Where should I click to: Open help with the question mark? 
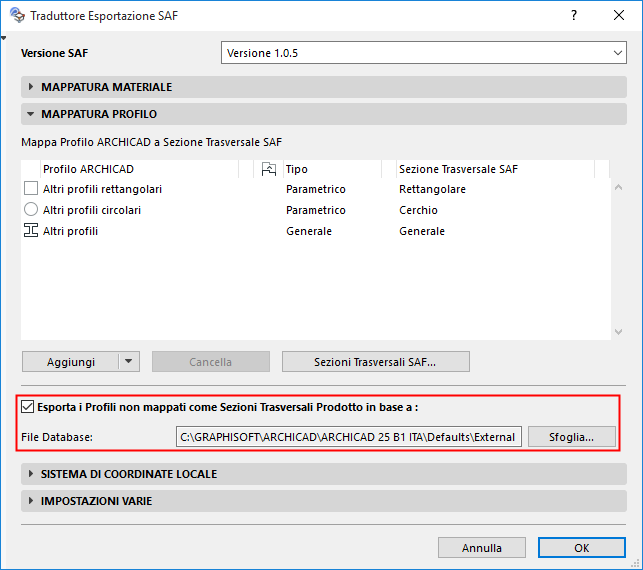(x=574, y=16)
